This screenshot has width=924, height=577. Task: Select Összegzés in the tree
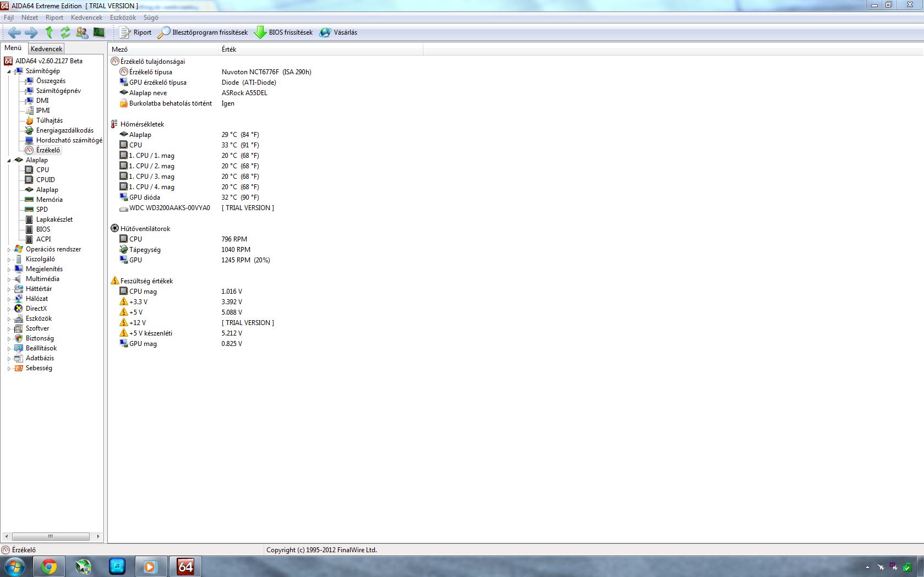pos(51,81)
